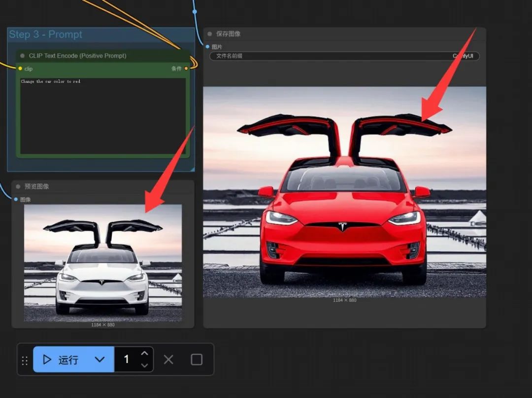This screenshot has width=532, height=398.
Task: Click the yellow clip input port
Action: (20, 69)
